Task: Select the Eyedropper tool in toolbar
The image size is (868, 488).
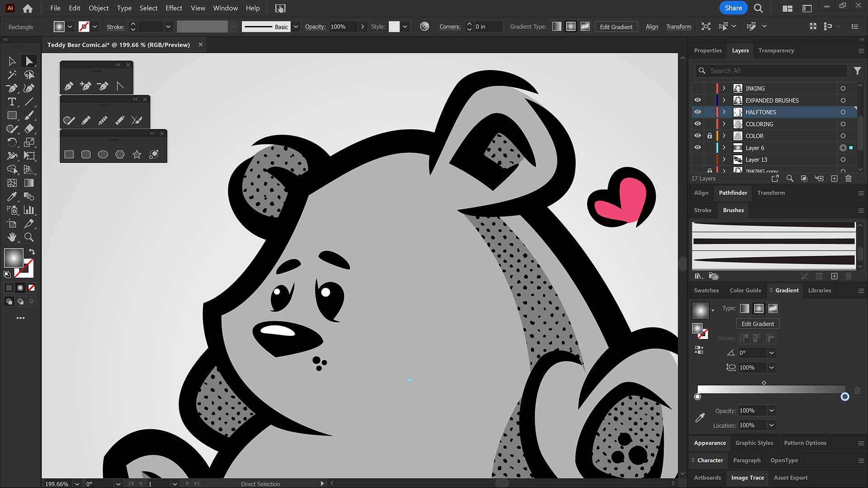Action: tap(12, 197)
